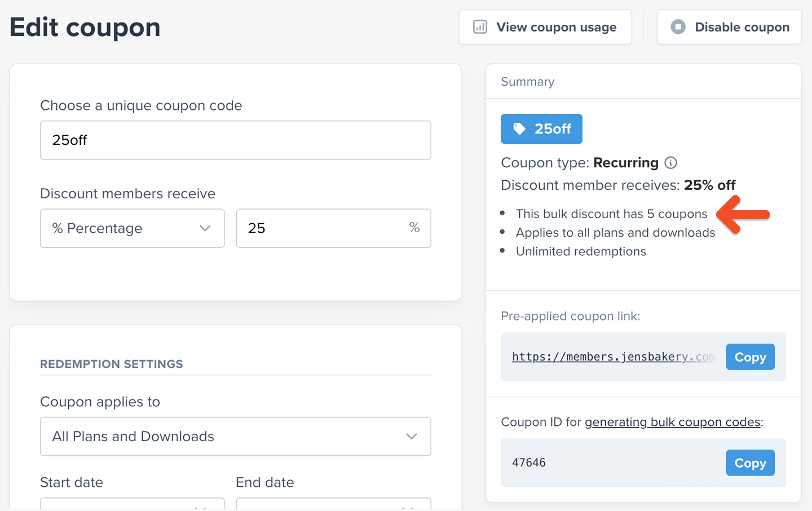Click the bar chart icon in View coupon usage
Viewport: 812px width, 511px height.
480,27
